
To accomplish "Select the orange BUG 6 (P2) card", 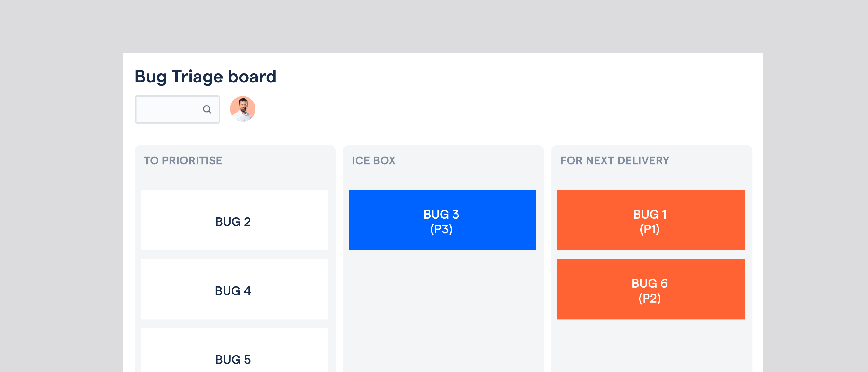I will 651,289.
